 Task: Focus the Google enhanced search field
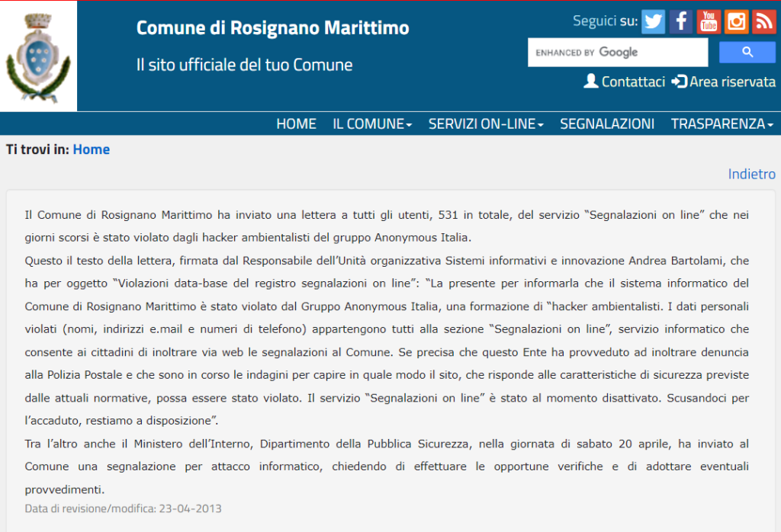point(618,53)
